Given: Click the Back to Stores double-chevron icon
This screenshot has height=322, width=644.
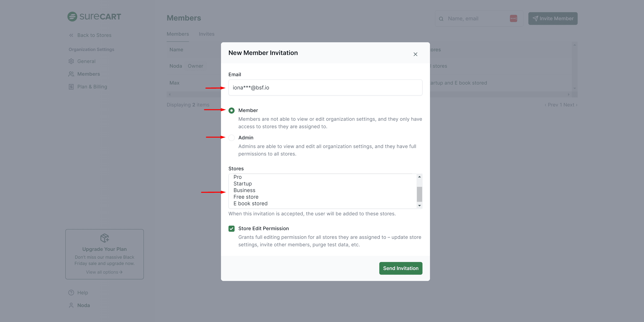Looking at the screenshot, I should click(71, 35).
